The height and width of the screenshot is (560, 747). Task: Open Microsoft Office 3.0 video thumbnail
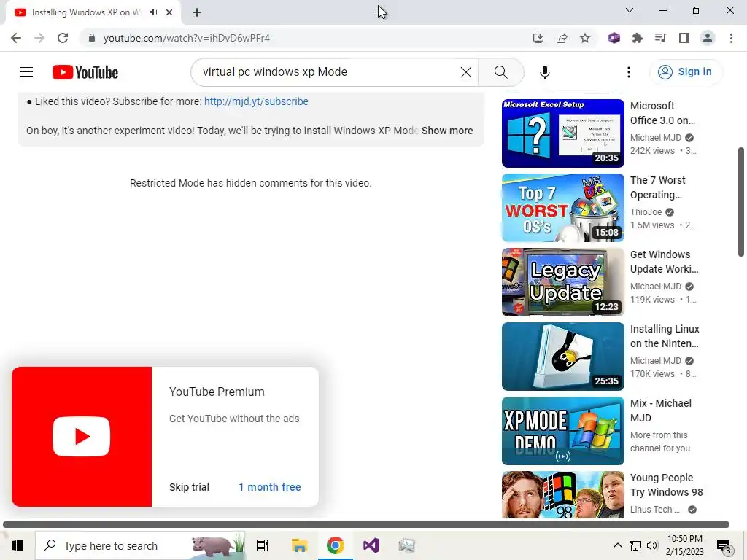coord(562,133)
